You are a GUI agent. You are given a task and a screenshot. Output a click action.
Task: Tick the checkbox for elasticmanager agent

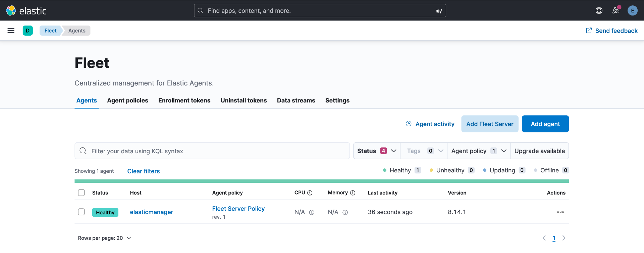coord(81,212)
